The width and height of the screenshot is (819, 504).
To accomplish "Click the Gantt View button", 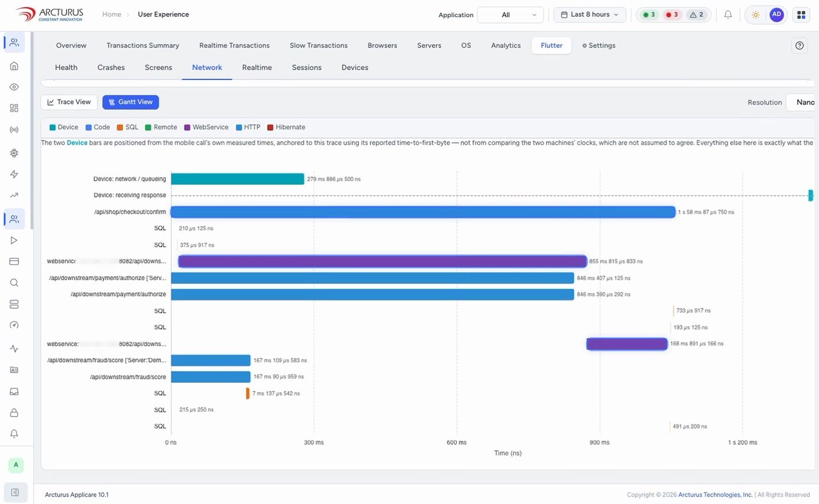I will pos(130,102).
